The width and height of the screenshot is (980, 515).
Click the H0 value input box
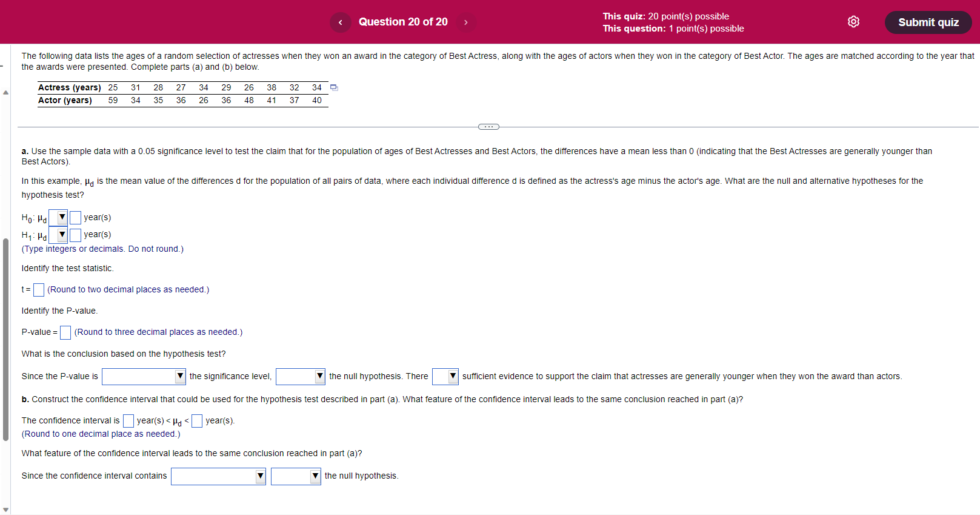tap(75, 218)
